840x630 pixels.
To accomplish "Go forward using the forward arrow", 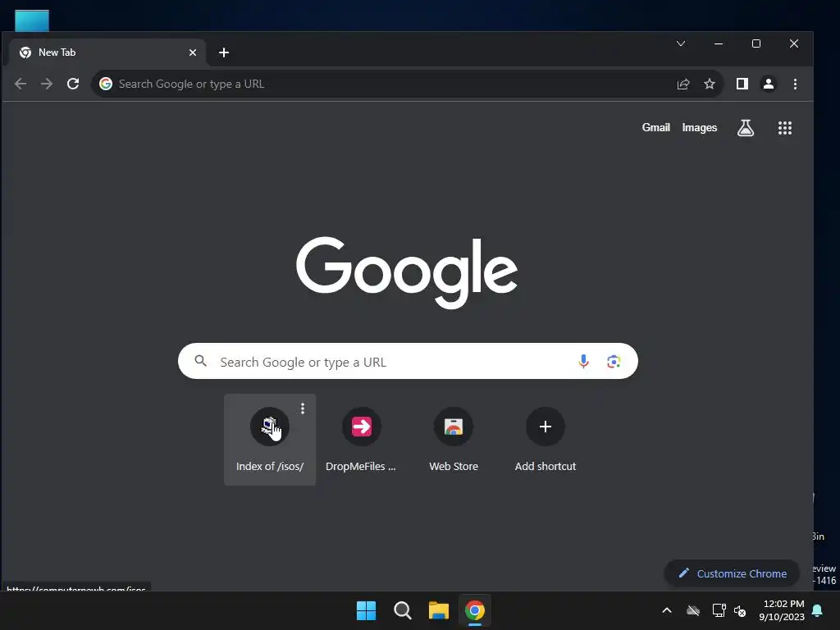I will click(47, 84).
